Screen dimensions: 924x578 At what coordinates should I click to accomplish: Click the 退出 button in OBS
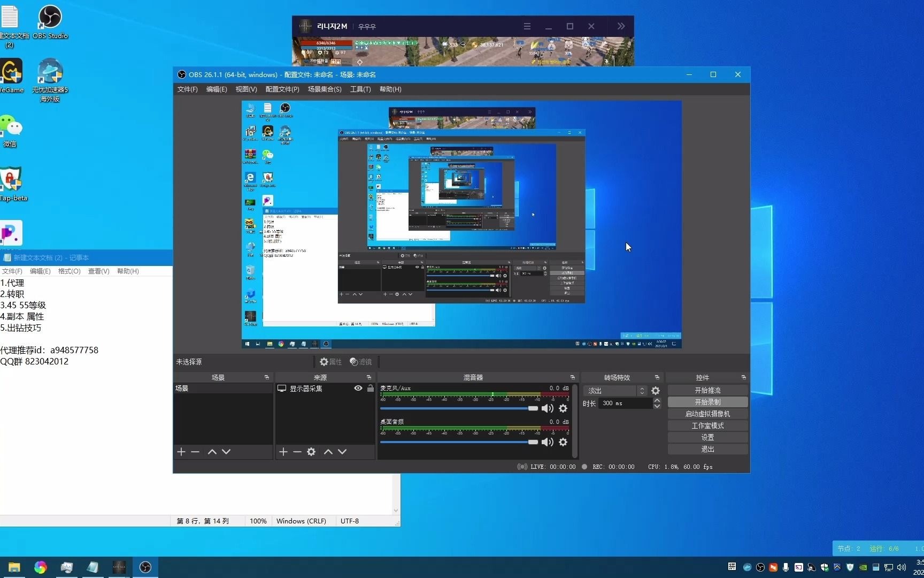pyautogui.click(x=707, y=449)
